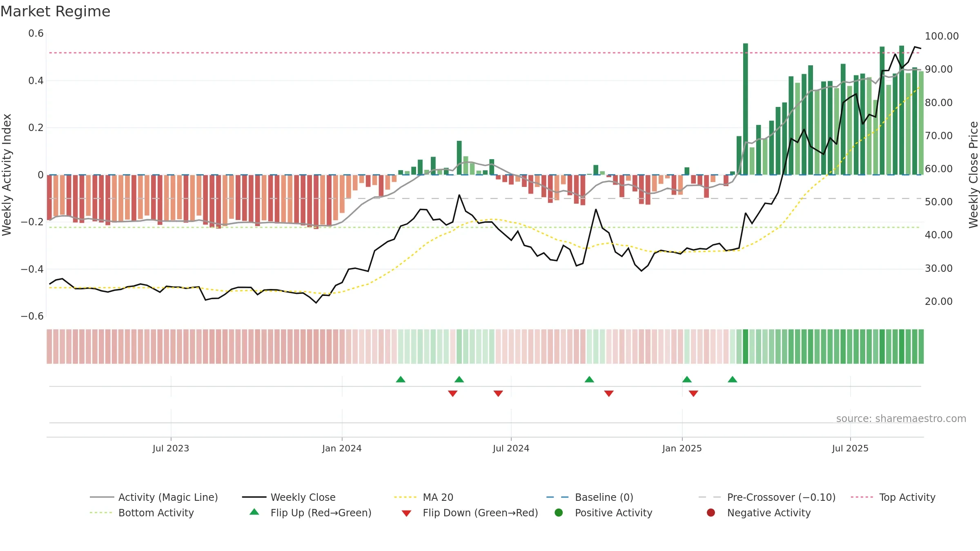Toggle the Weekly Close legend entry
Viewport: 980px width, 551px height.
pos(289,497)
